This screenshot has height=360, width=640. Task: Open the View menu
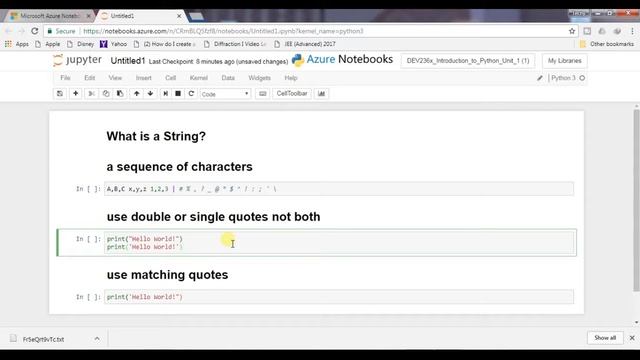[x=115, y=78]
